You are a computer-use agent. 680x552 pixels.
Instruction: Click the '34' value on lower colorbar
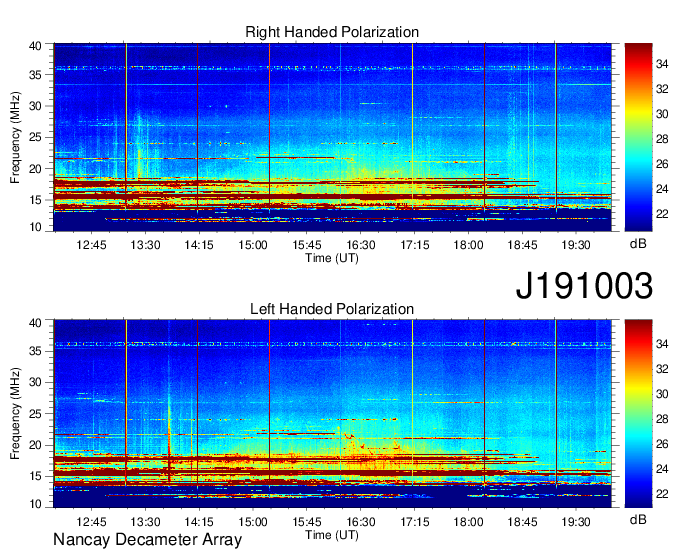[662, 344]
